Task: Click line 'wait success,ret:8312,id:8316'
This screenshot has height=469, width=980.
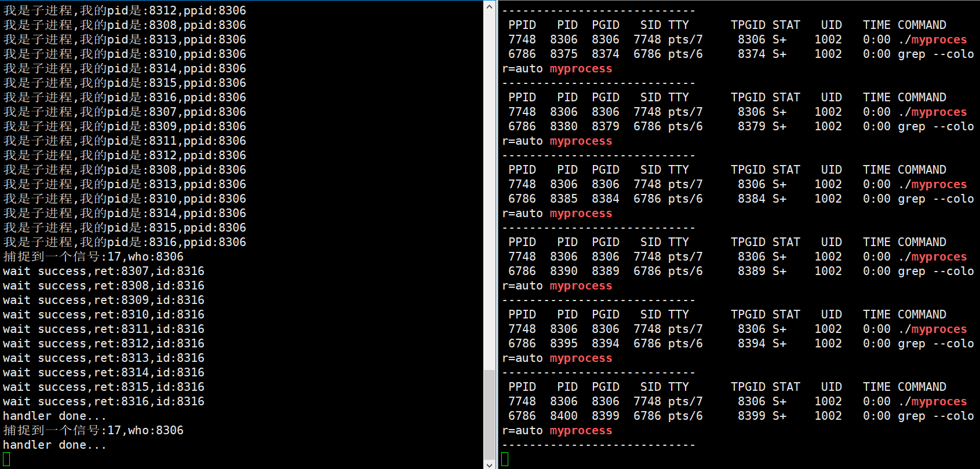Action: 104,343
